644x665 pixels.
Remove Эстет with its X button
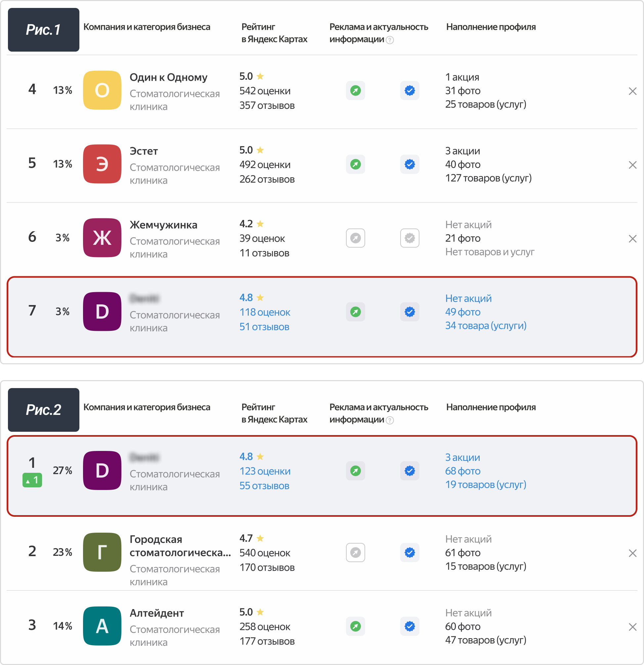[632, 165]
